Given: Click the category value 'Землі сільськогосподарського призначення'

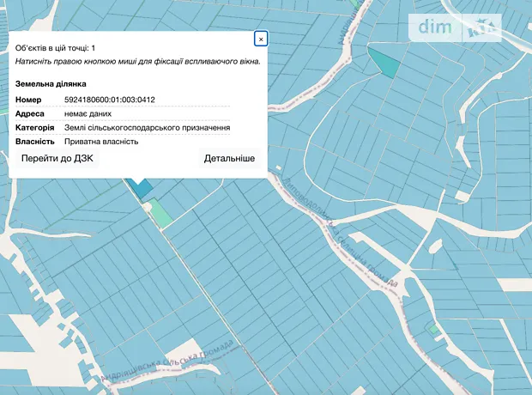Looking at the screenshot, I should coord(147,127).
